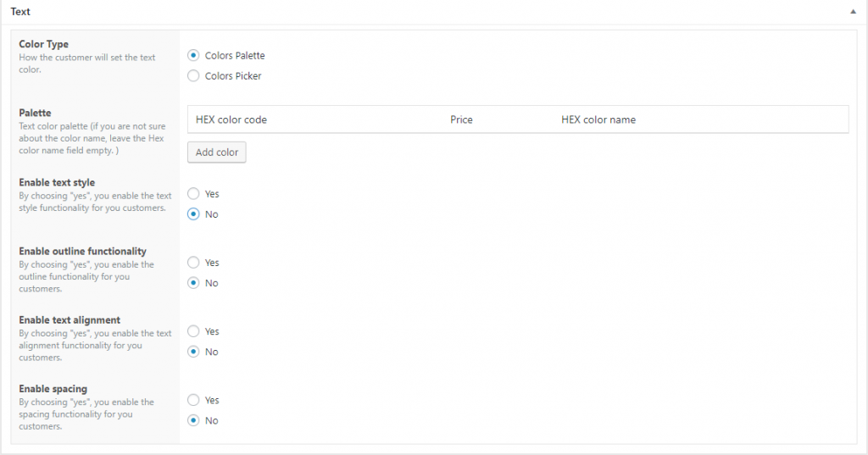868x455 pixels.
Task: Choose the Colors Picker radio option
Action: click(x=193, y=76)
